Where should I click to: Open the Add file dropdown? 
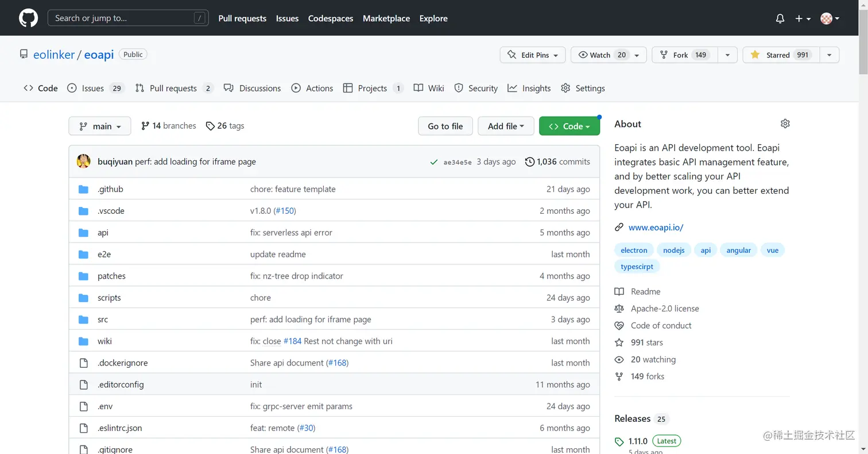click(x=506, y=126)
